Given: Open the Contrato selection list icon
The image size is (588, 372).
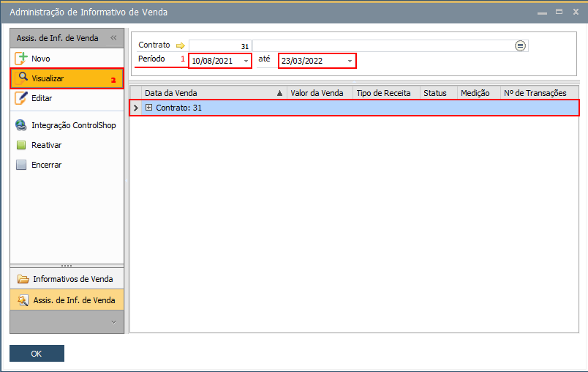Looking at the screenshot, I should pyautogui.click(x=520, y=46).
